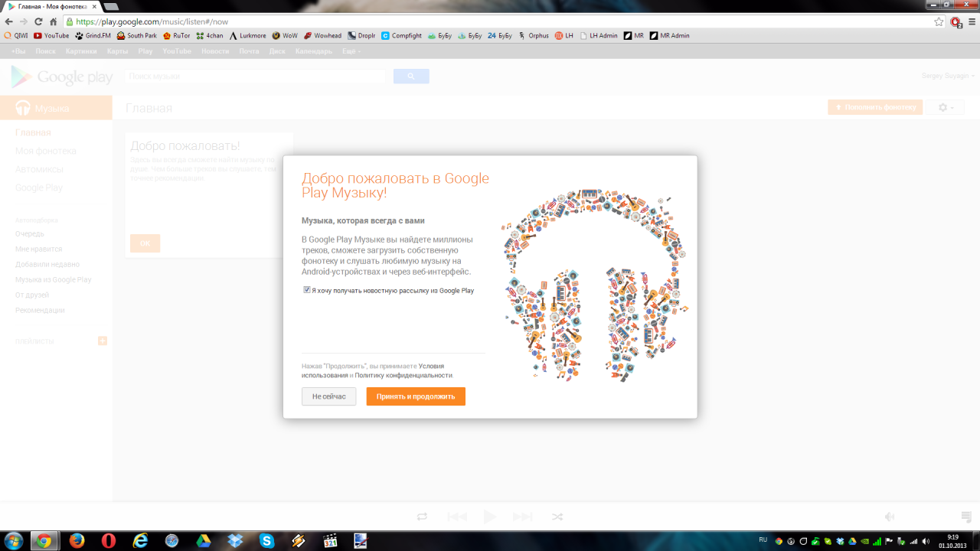Open the settings gear dropdown
Screen dimensions: 980x551
pos(946,108)
